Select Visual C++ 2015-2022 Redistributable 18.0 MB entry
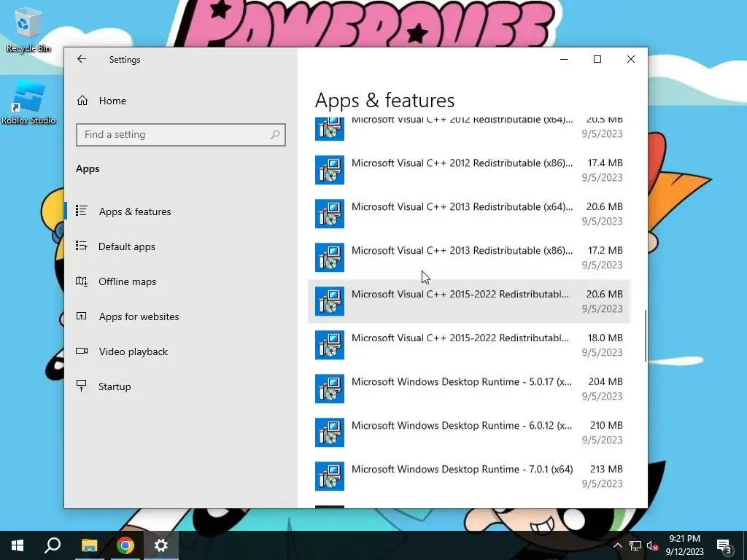 click(x=469, y=345)
